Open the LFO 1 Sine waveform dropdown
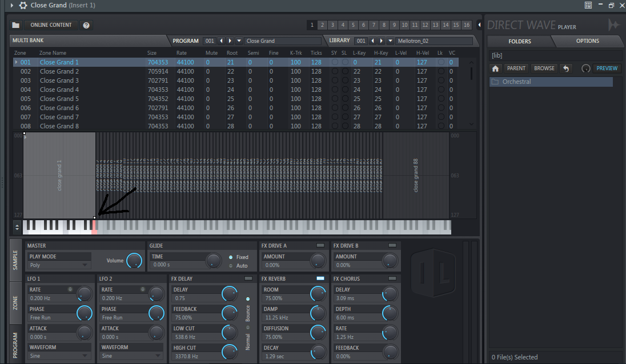 click(x=59, y=355)
